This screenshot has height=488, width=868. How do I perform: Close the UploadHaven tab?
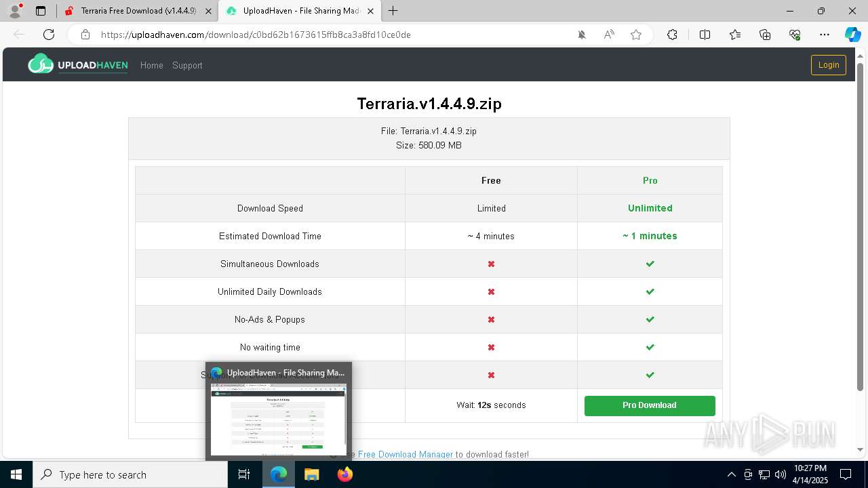tap(372, 11)
